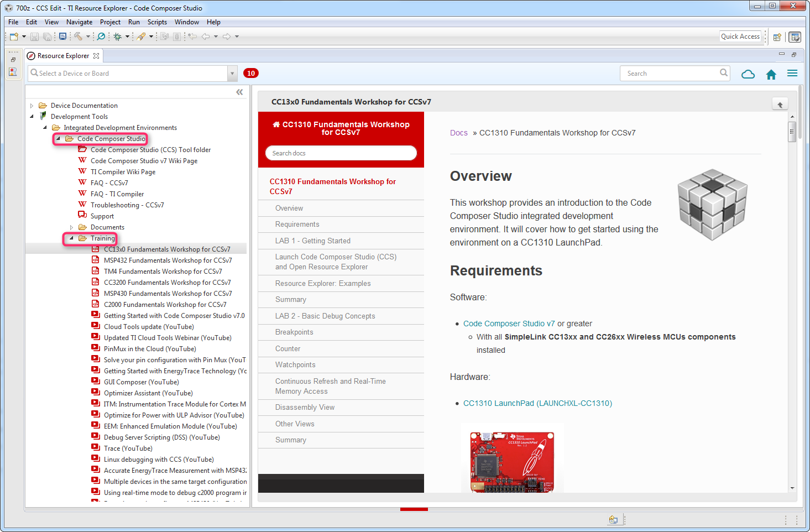Viewport: 810px width, 532px height.
Task: Click the Search docs input field
Action: 341,153
